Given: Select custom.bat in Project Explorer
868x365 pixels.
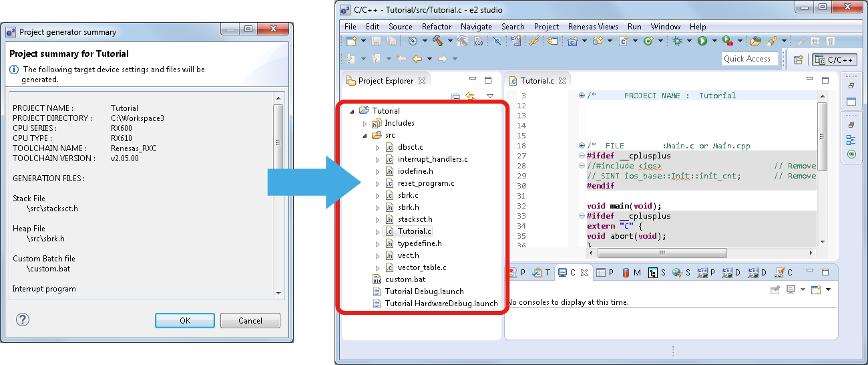Looking at the screenshot, I should (x=405, y=279).
